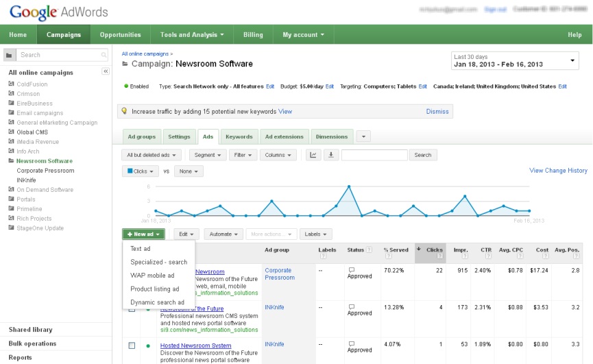Click the Info Arch campaign icon
Screen dimensions: 593x364
click(x=12, y=151)
